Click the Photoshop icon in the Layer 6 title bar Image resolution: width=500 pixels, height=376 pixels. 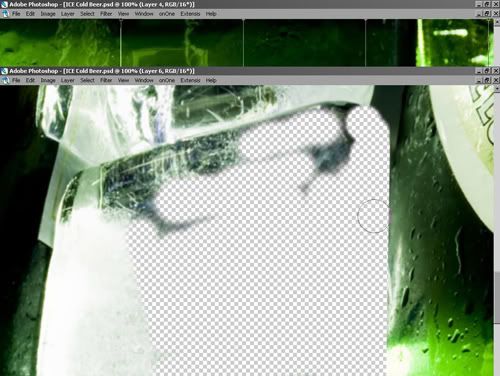(x=4, y=71)
